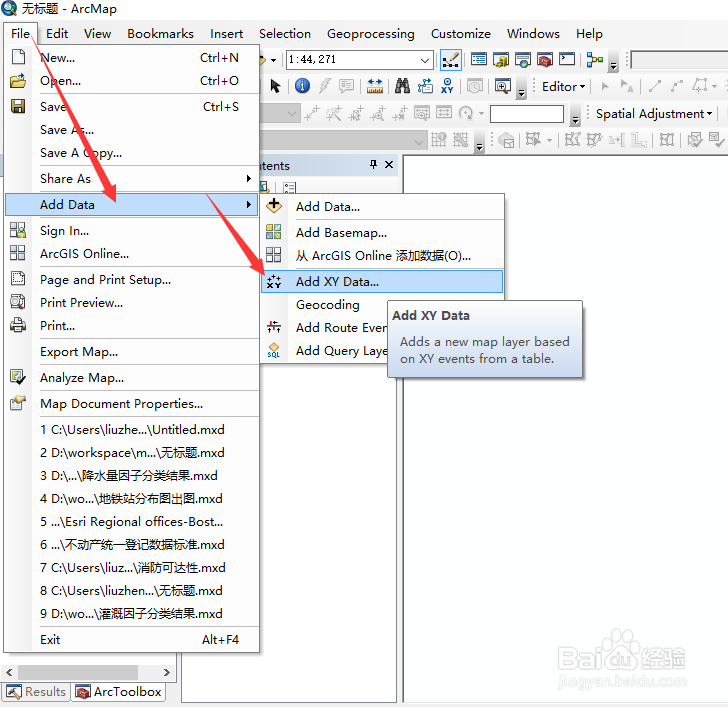Click the Add Basemap grid icon
This screenshot has width=728, height=707.
point(273,232)
